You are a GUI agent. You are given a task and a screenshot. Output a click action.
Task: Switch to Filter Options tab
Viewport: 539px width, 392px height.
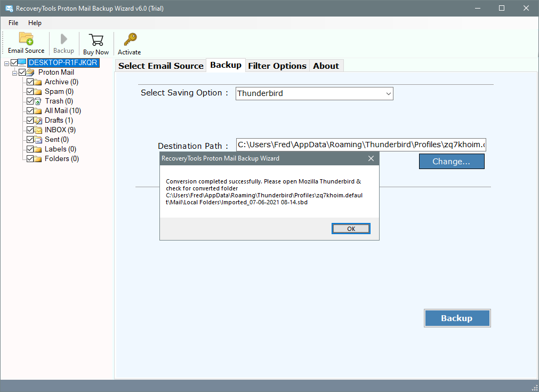(277, 66)
